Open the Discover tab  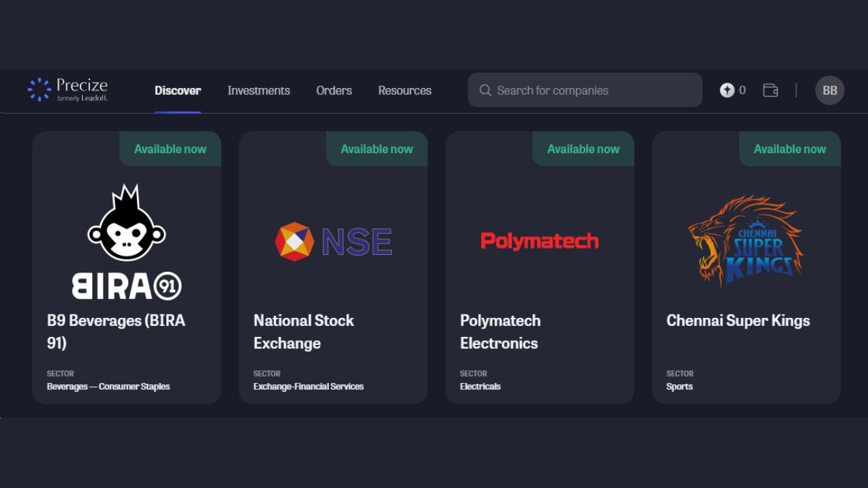(178, 90)
